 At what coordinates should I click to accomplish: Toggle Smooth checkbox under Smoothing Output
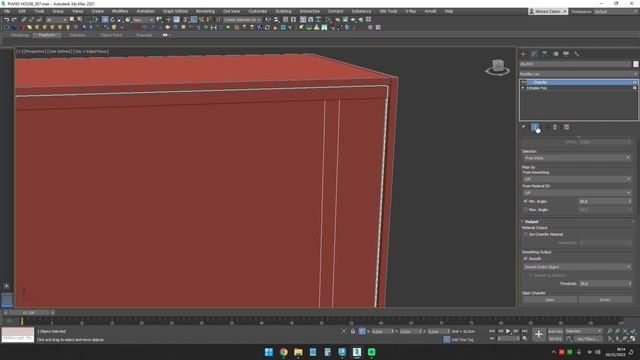526,258
